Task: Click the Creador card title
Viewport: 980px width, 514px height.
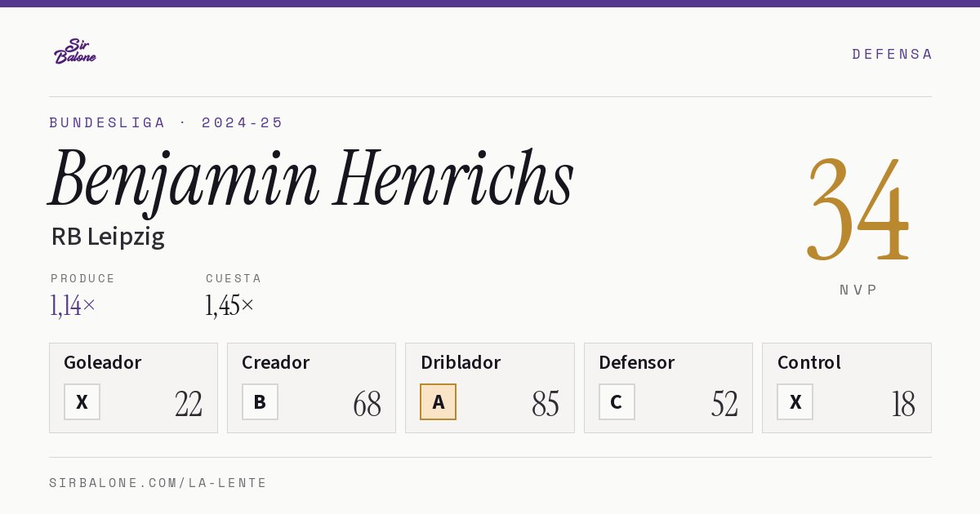Action: [x=276, y=362]
